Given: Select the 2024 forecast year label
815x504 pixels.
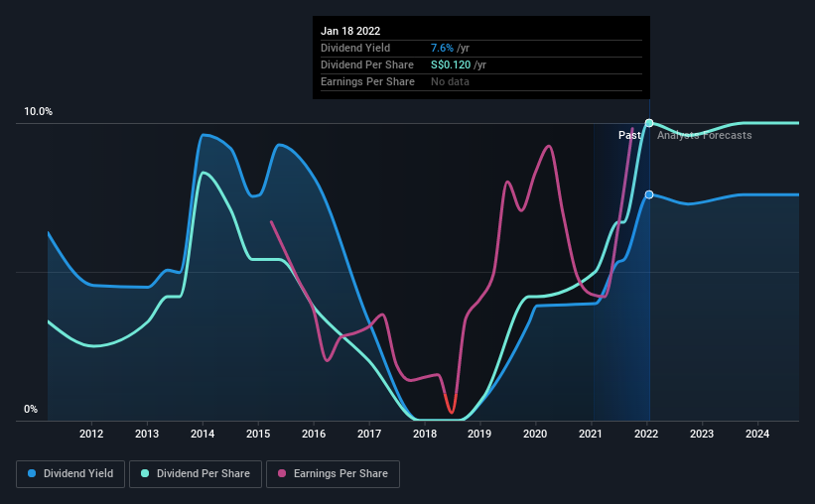Looking at the screenshot, I should pos(757,434).
